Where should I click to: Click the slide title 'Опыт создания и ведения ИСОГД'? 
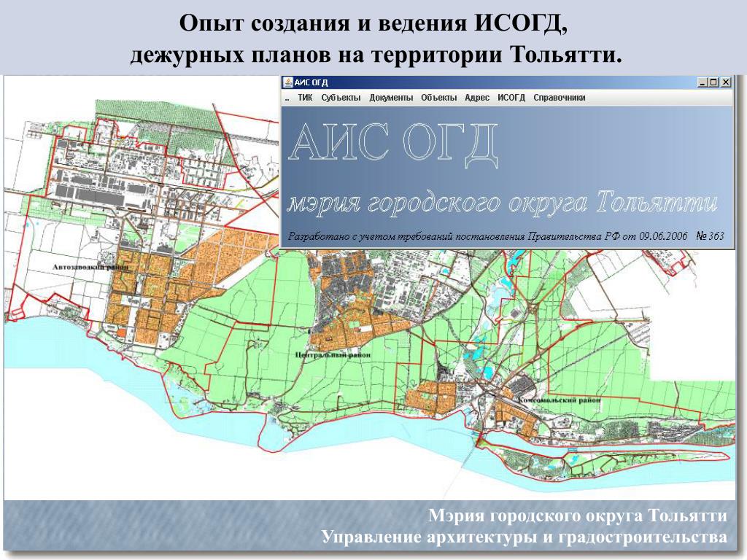click(x=373, y=23)
